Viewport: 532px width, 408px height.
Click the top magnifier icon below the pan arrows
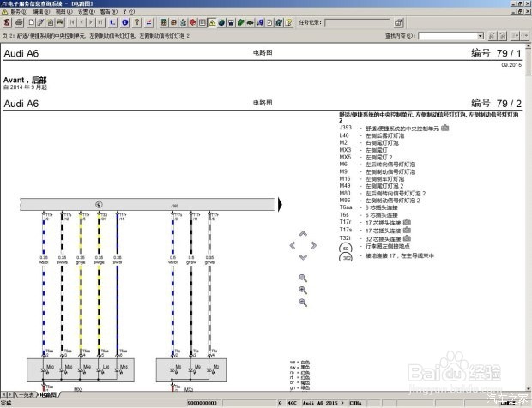303,279
